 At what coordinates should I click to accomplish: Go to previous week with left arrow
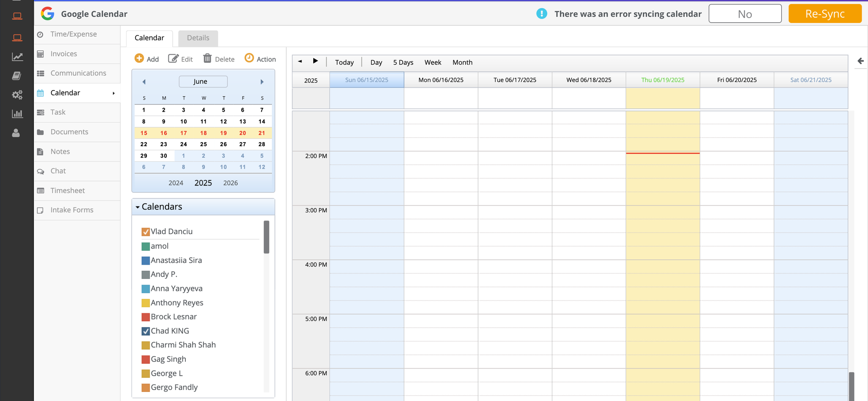click(300, 61)
